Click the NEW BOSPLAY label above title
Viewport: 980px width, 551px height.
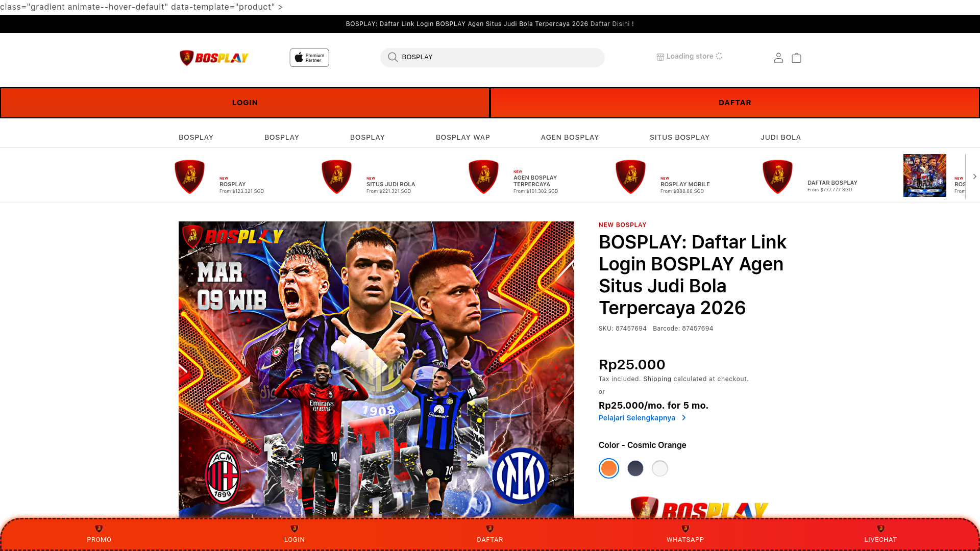(623, 225)
